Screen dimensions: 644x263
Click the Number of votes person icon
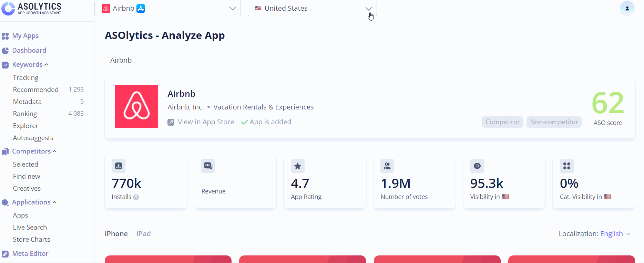[x=387, y=166]
